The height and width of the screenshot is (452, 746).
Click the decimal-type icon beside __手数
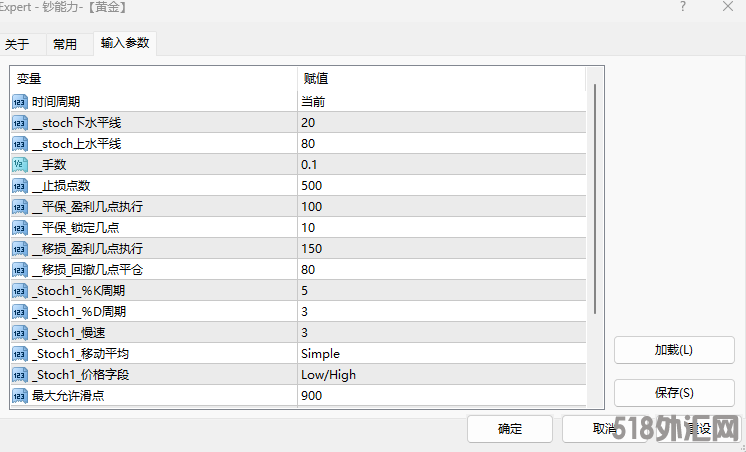point(20,164)
